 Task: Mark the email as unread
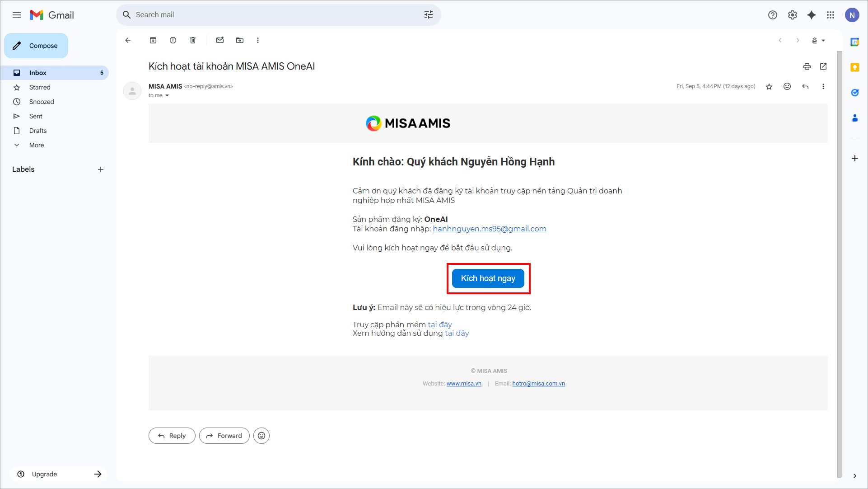pyautogui.click(x=220, y=40)
